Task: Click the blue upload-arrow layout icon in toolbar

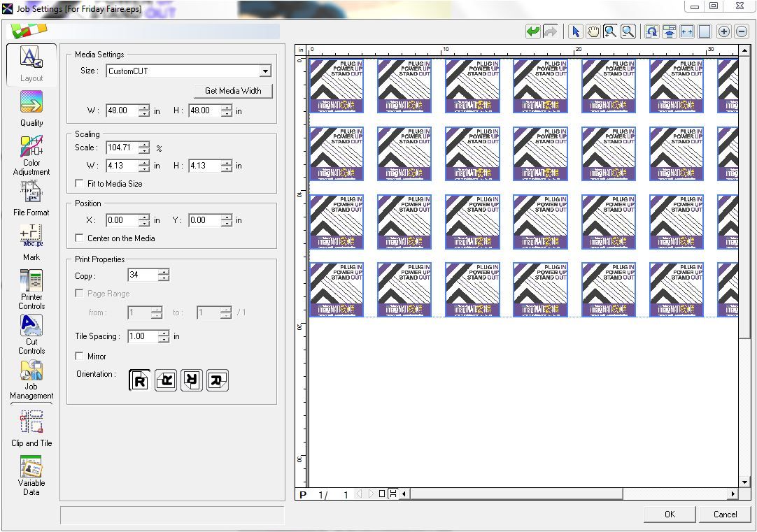Action: tap(669, 32)
